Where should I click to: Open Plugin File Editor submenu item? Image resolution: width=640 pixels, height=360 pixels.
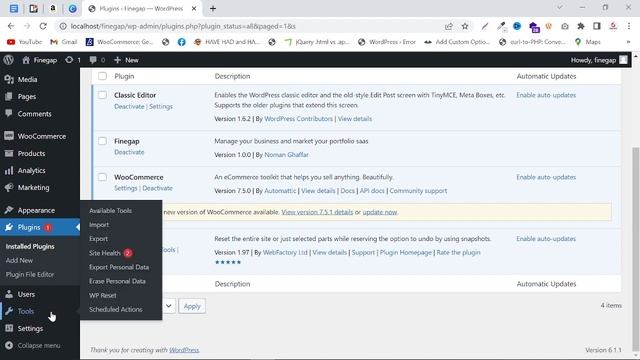coord(30,275)
